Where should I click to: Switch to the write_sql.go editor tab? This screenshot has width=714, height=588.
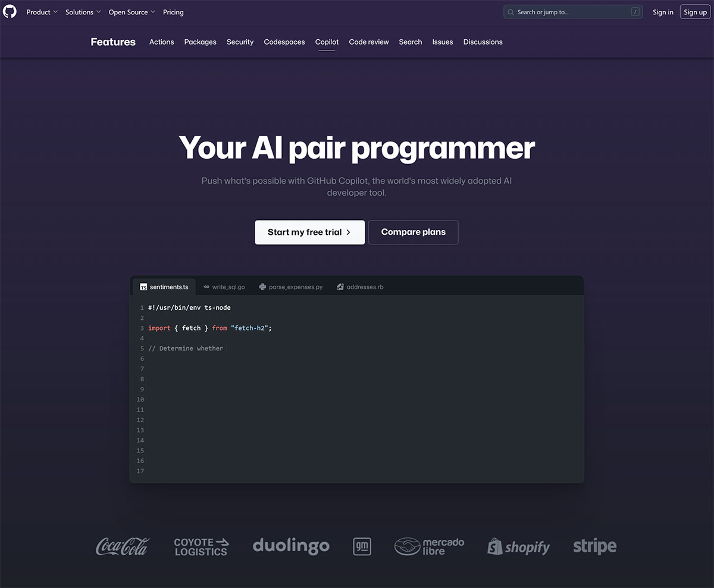click(224, 287)
